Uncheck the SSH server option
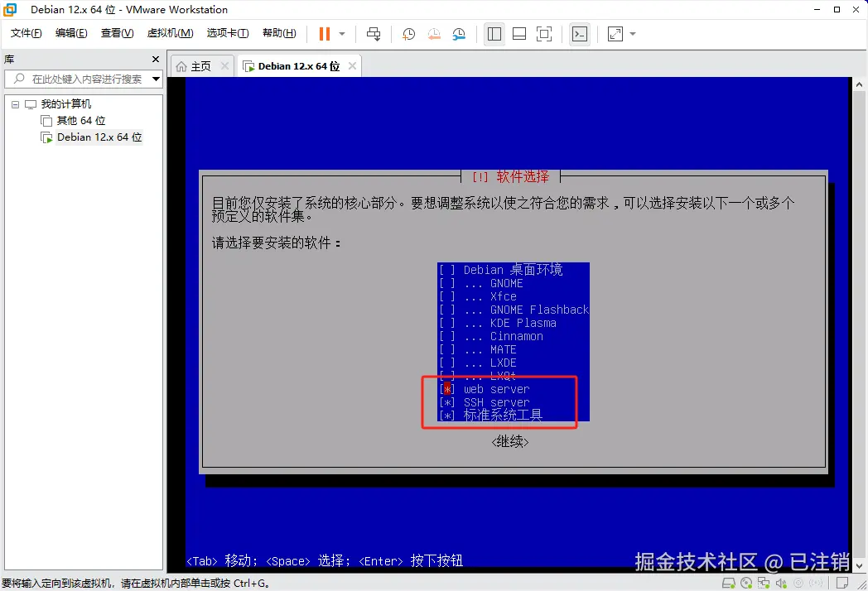Image resolution: width=868 pixels, height=591 pixels. pos(446,401)
